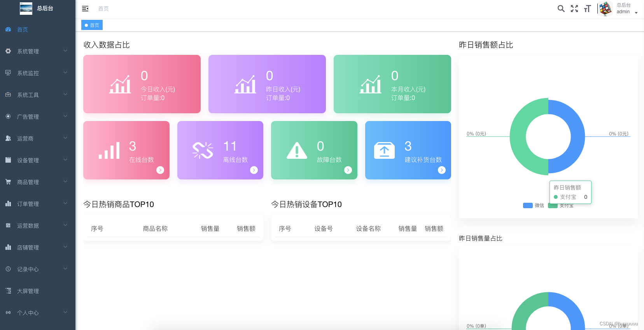
Task: Click the 运营数据 icon
Action: click(x=8, y=225)
